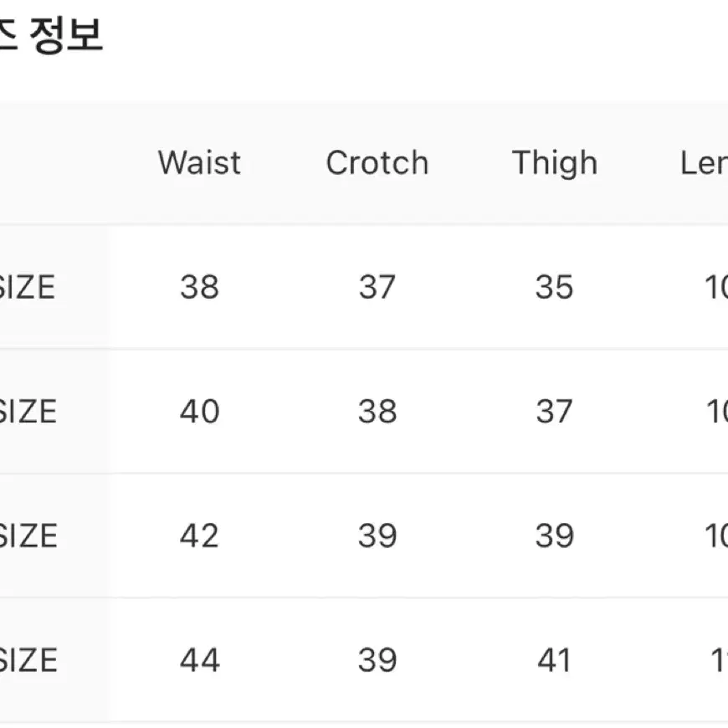Click the Crotch column header
Viewport: 728px width, 728px height.
[377, 163]
